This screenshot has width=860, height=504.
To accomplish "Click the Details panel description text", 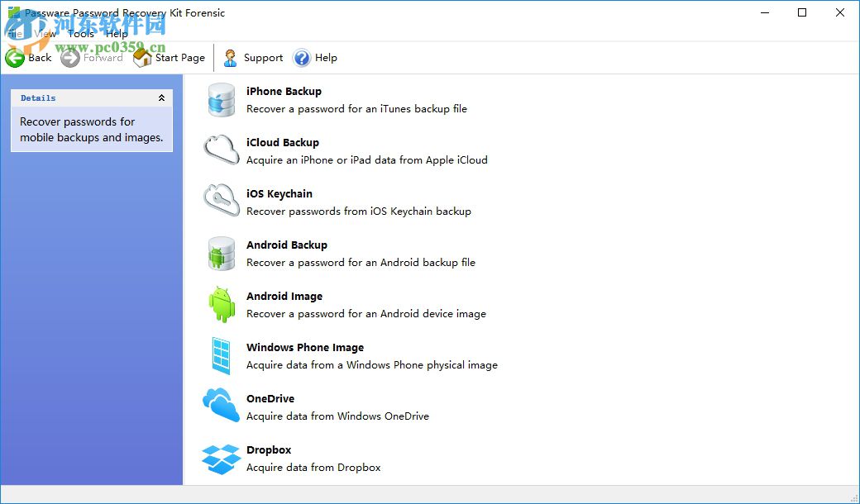I will pyautogui.click(x=91, y=130).
